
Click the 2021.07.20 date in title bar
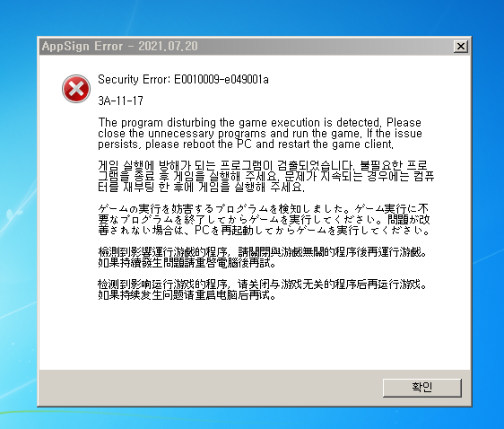tap(168, 46)
